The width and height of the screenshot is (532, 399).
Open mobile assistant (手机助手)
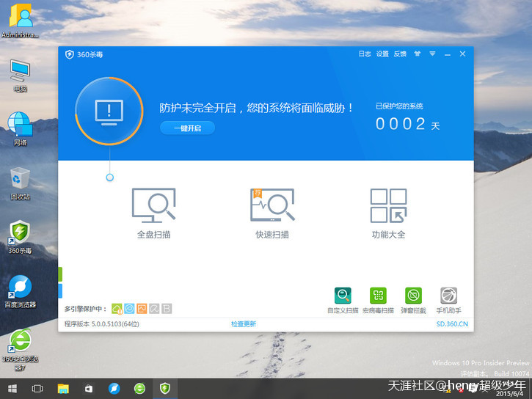[448, 301]
